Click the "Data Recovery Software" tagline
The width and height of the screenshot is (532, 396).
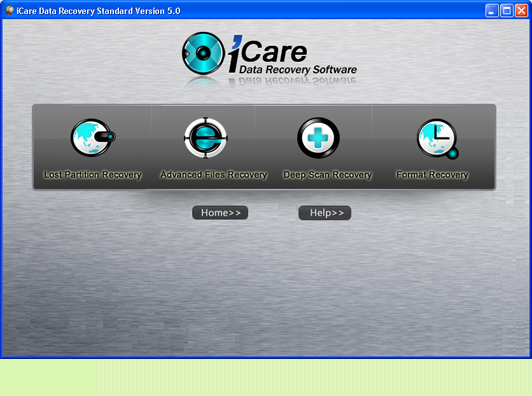pos(298,70)
